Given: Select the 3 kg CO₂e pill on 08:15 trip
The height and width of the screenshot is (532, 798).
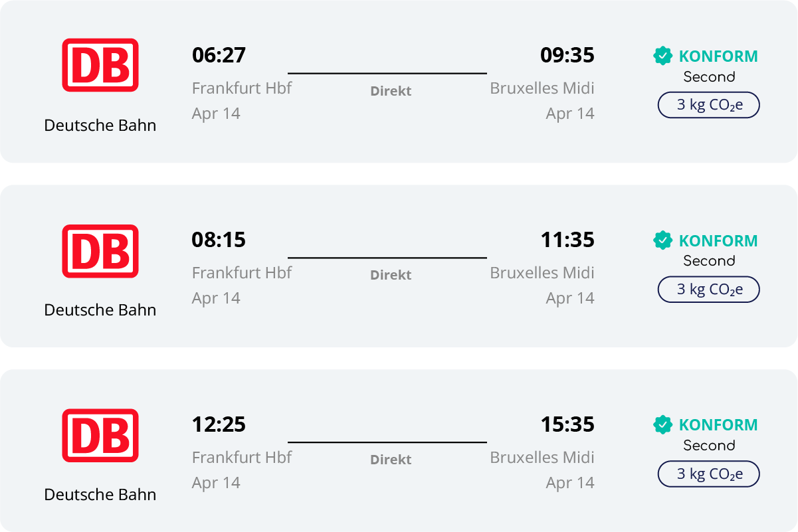Looking at the screenshot, I should pos(708,290).
